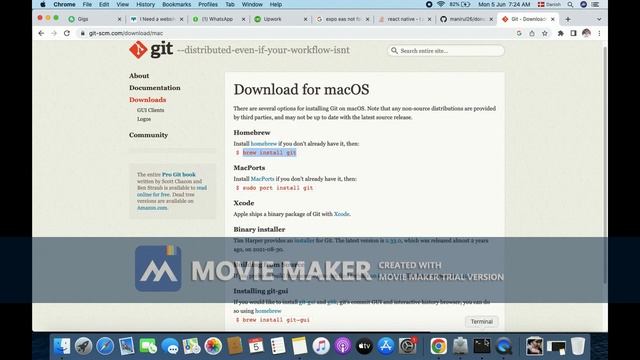Open a new tab with the plus button
The image size is (640, 360).
click(x=568, y=19)
